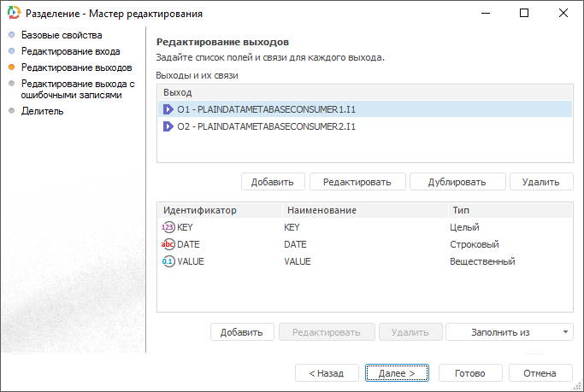The width and height of the screenshot is (584, 392).
Task: Go back with '< Назад' button
Action: tap(326, 373)
